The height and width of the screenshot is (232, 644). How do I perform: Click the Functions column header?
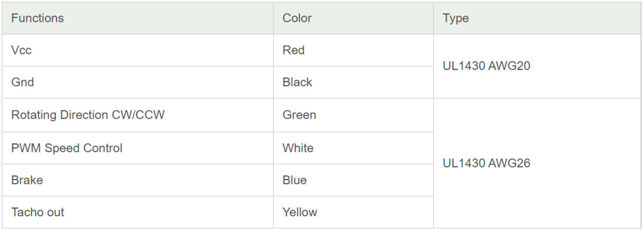click(x=37, y=18)
